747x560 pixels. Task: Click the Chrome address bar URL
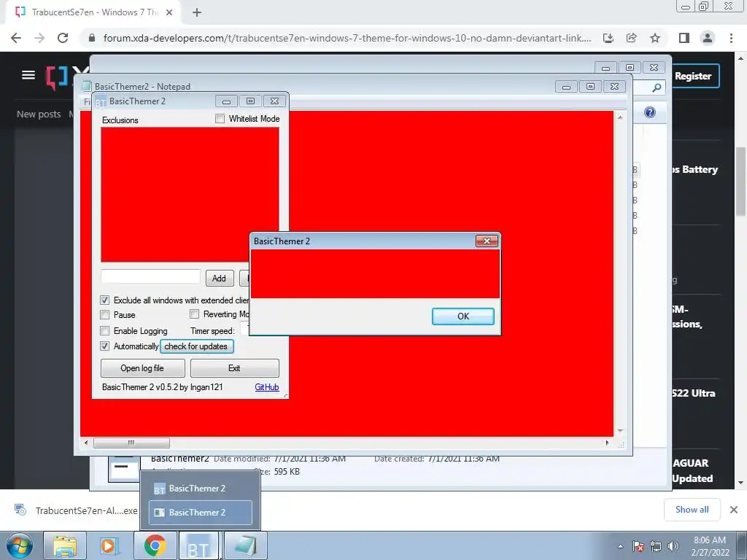coord(347,38)
